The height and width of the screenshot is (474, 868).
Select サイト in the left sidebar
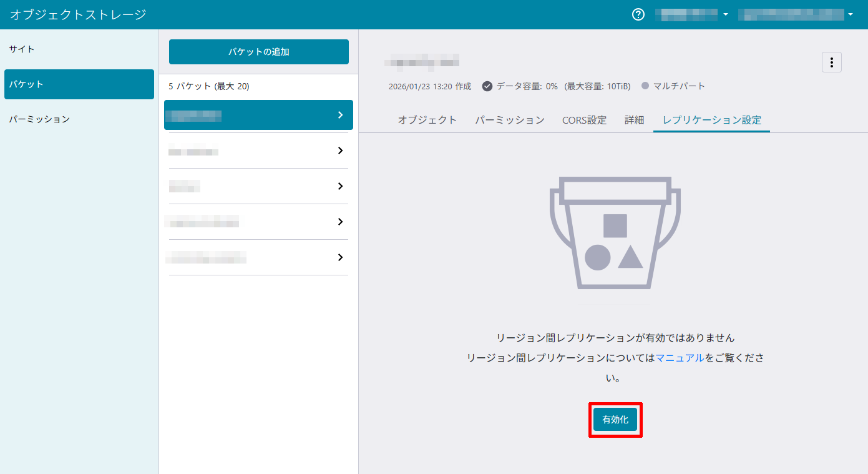pyautogui.click(x=22, y=49)
